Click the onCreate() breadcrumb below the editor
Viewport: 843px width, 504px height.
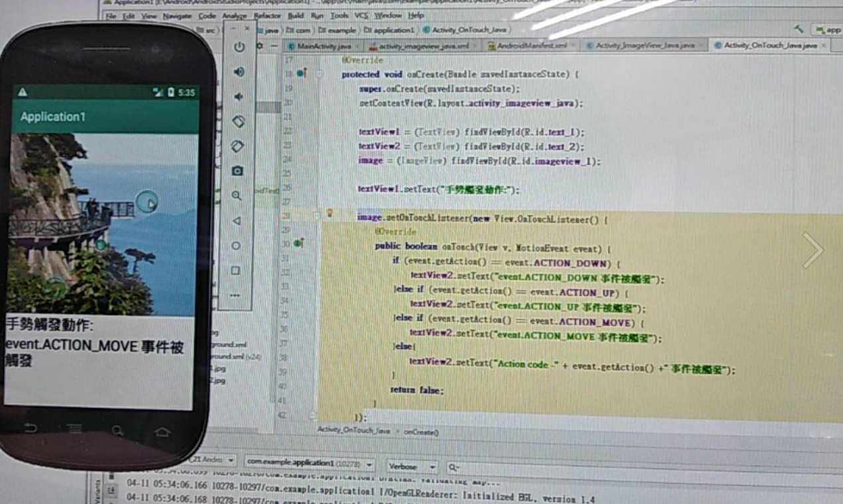tap(421, 431)
